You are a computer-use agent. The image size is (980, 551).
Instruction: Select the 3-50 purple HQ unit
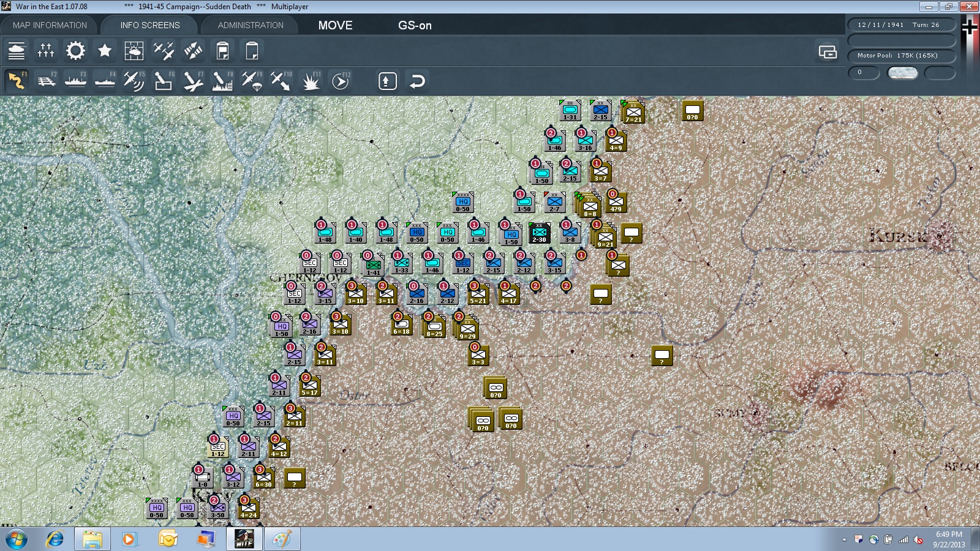(217, 508)
